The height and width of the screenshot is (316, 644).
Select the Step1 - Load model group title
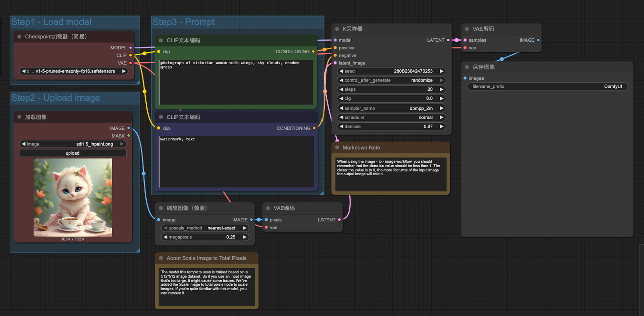(x=51, y=22)
